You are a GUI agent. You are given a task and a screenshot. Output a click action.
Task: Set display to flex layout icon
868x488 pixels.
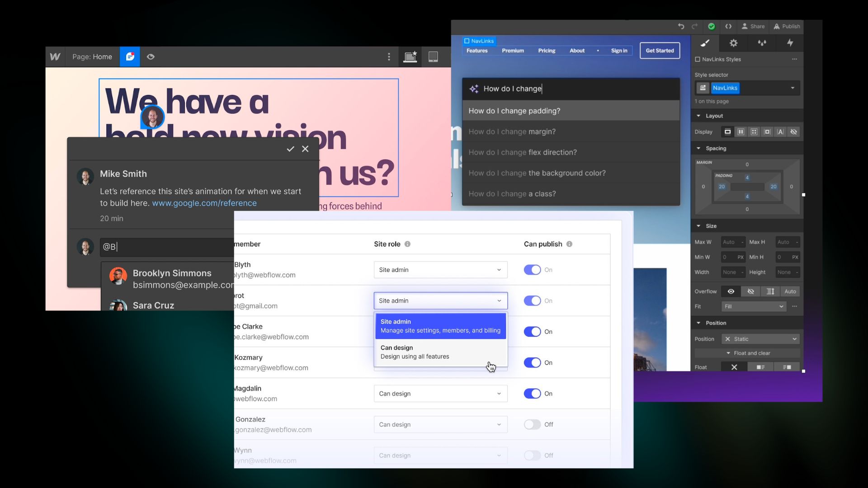tap(741, 132)
